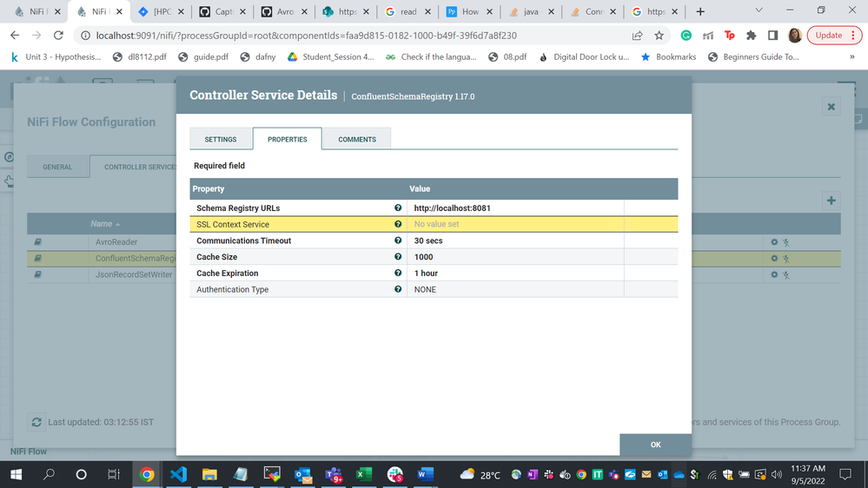Reload the browser page
This screenshot has height=488, width=868.
(x=58, y=36)
